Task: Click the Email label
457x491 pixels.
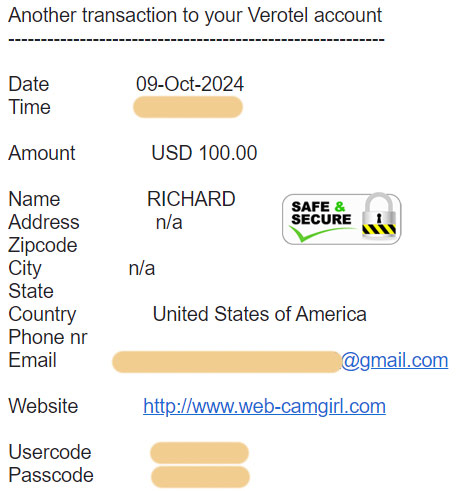Action: (x=32, y=360)
